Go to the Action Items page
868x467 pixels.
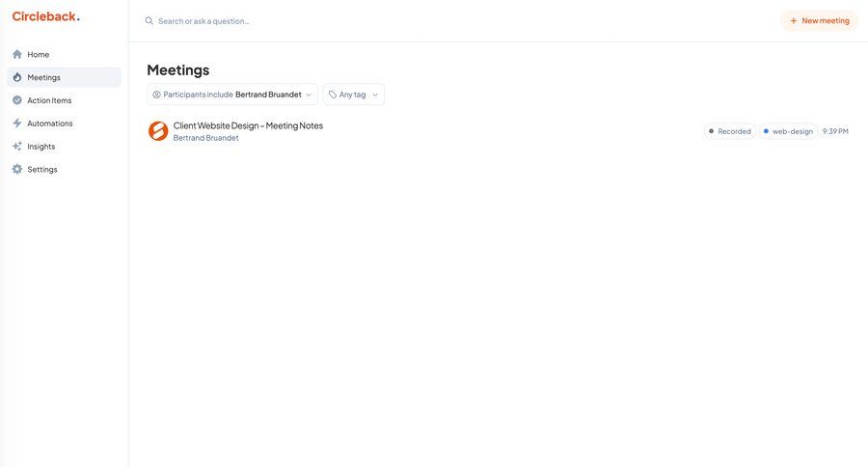tap(49, 100)
